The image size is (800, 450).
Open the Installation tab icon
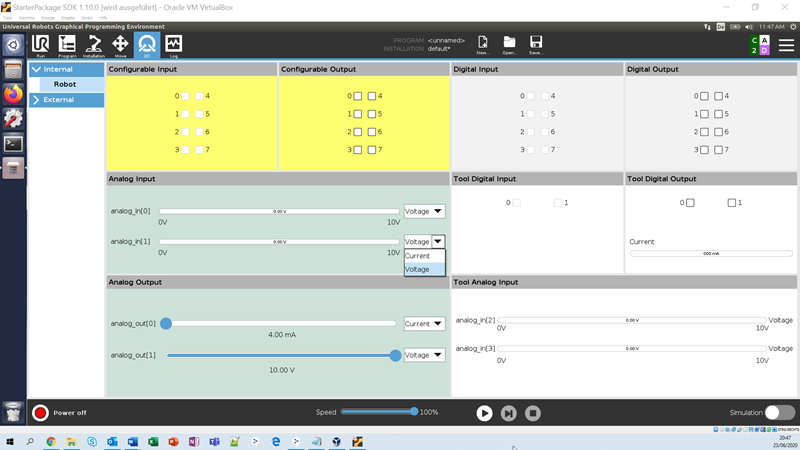(94, 44)
